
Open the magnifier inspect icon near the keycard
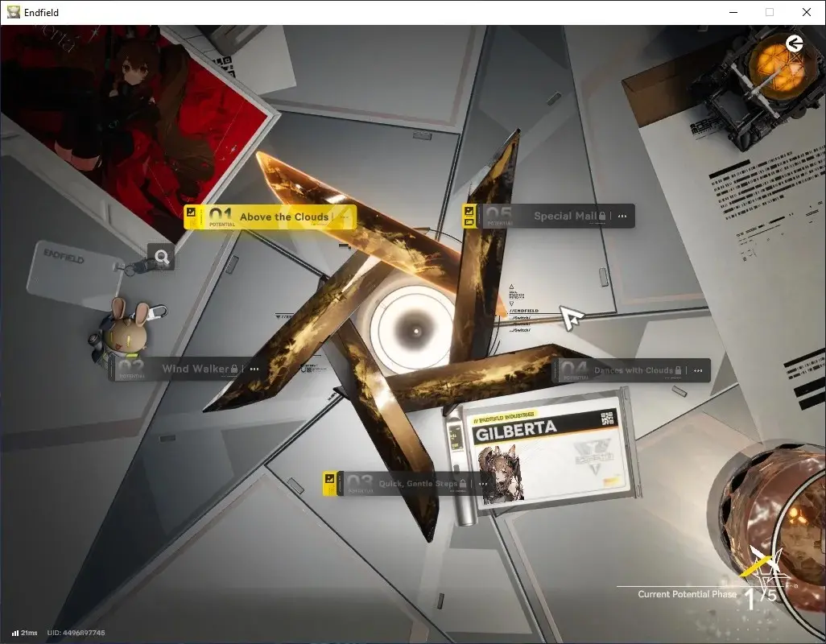[x=161, y=257]
